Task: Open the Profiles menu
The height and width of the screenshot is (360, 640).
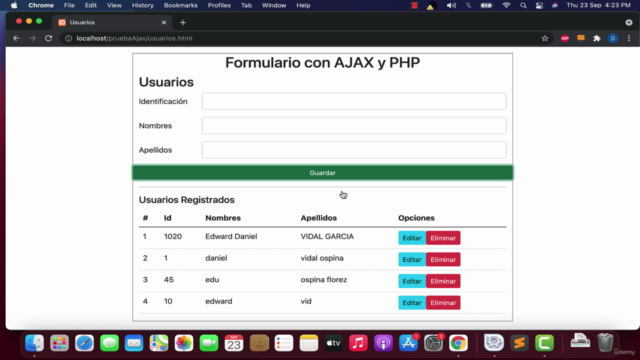Action: point(219,5)
